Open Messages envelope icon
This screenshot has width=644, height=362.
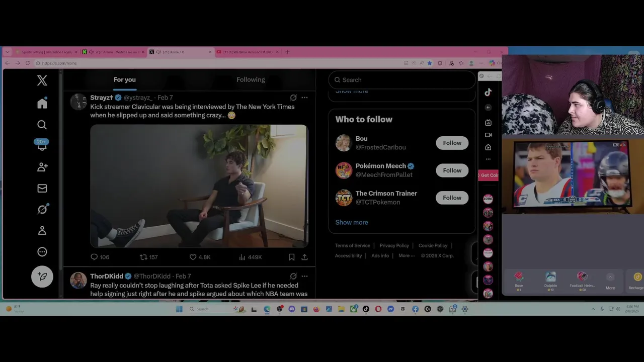click(x=42, y=189)
